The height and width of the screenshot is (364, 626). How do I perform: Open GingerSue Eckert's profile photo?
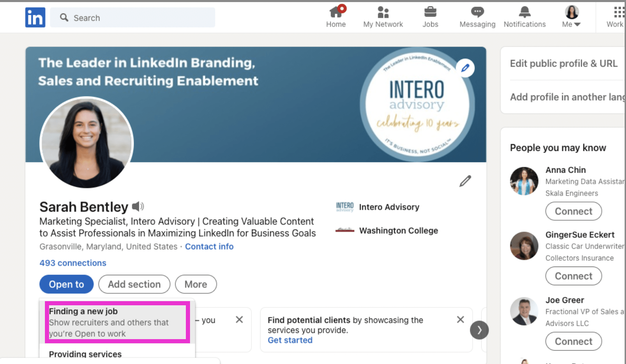(x=524, y=246)
